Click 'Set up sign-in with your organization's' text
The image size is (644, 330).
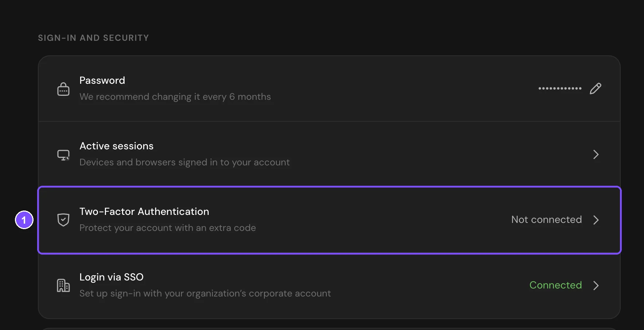(x=205, y=294)
